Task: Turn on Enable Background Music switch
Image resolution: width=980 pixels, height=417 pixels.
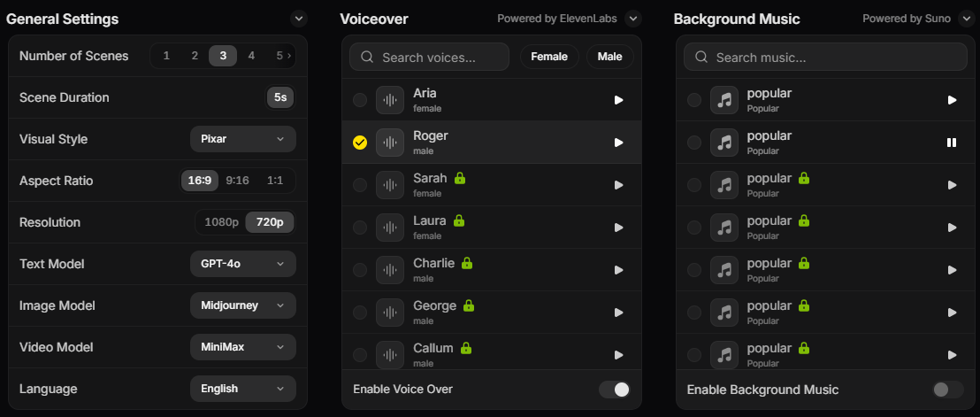Action: (947, 390)
